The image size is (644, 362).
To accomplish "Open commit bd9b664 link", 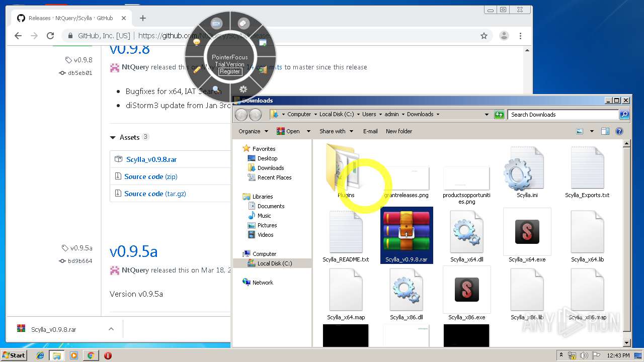I will pyautogui.click(x=80, y=261).
